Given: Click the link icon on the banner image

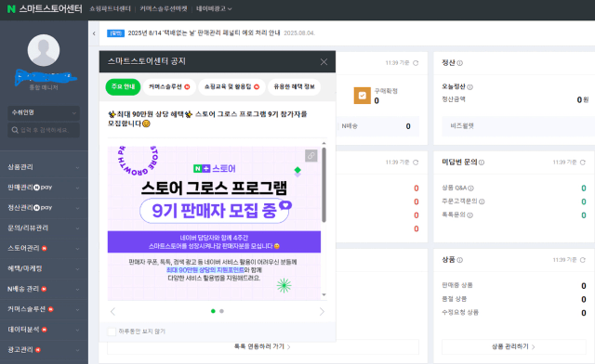Looking at the screenshot, I should 311,155.
